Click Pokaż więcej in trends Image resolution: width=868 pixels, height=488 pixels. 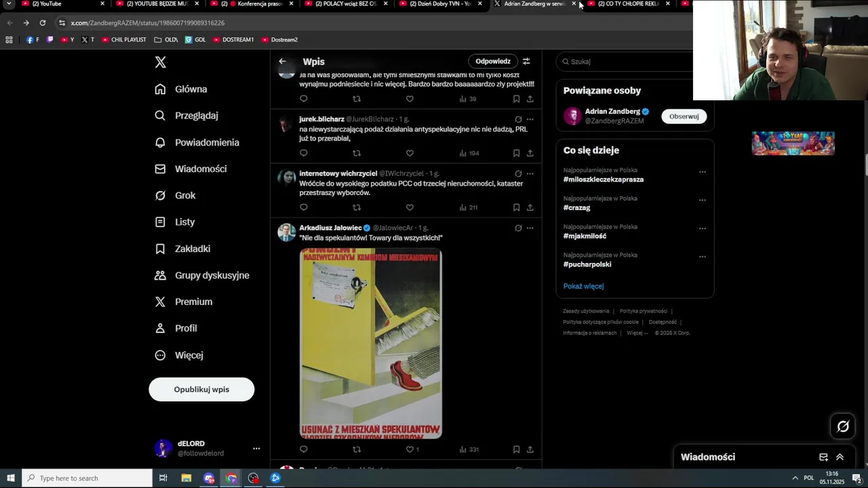tap(583, 286)
